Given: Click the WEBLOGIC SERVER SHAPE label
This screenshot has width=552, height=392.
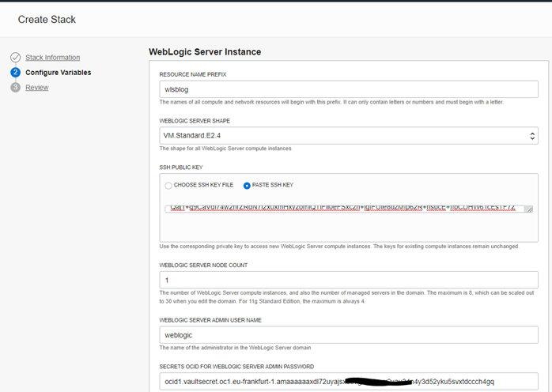Looking at the screenshot, I should coord(195,121).
